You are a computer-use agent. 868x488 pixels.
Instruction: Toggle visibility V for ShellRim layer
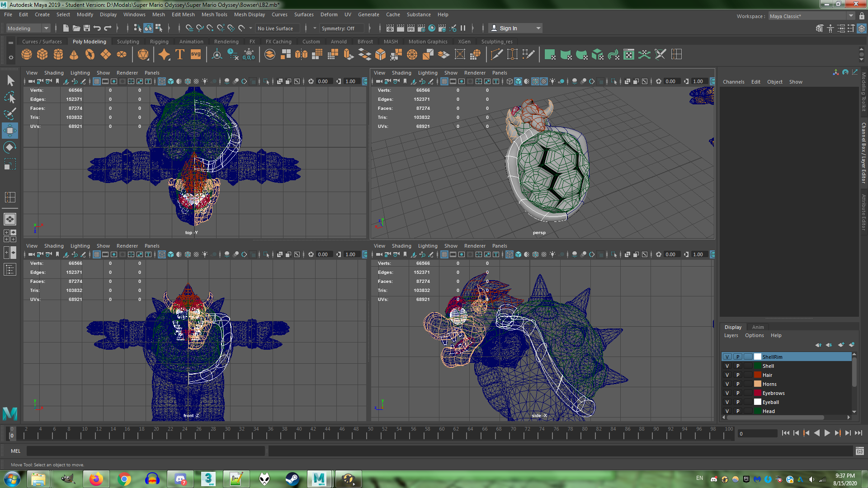(727, 357)
